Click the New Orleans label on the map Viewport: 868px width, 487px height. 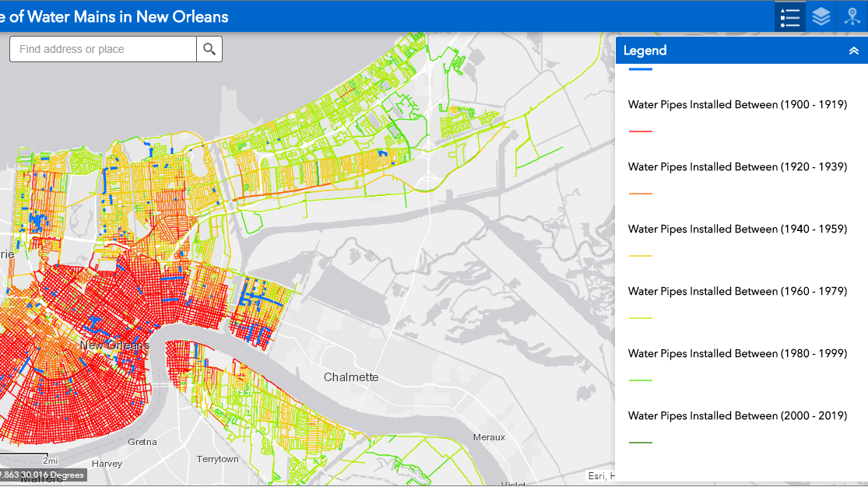pos(115,345)
